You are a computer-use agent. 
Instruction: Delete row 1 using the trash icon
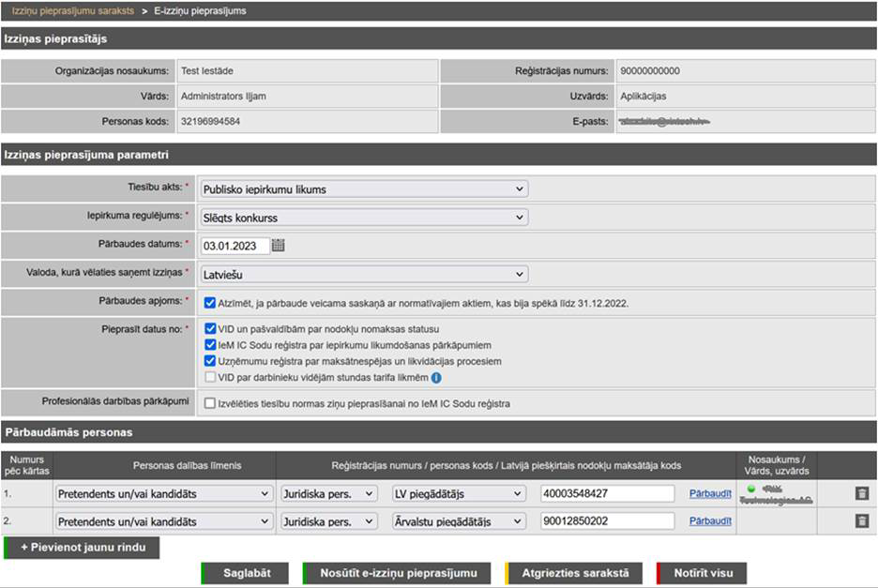[861, 493]
